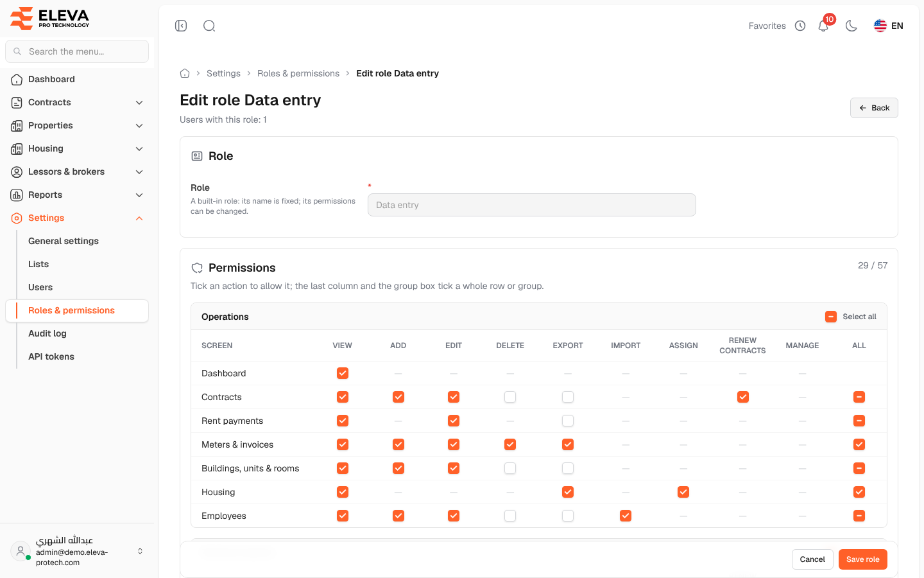This screenshot has width=924, height=578.
Task: Expand the Contracts menu chevron
Action: 139,102
